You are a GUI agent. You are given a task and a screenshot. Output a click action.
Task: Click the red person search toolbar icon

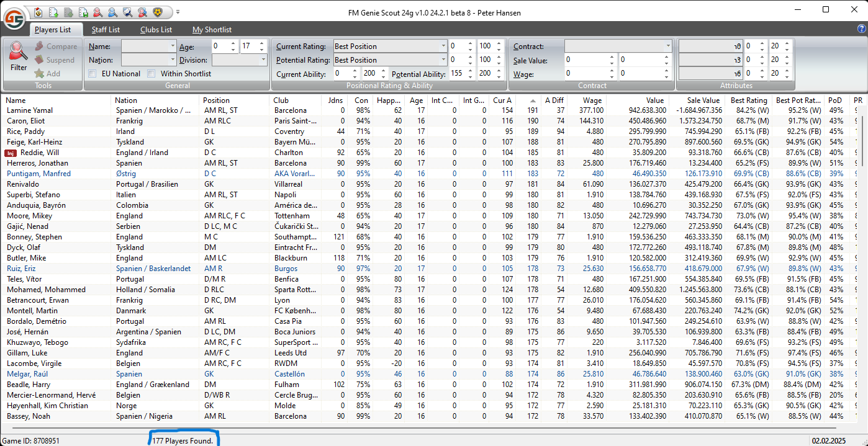pos(97,12)
